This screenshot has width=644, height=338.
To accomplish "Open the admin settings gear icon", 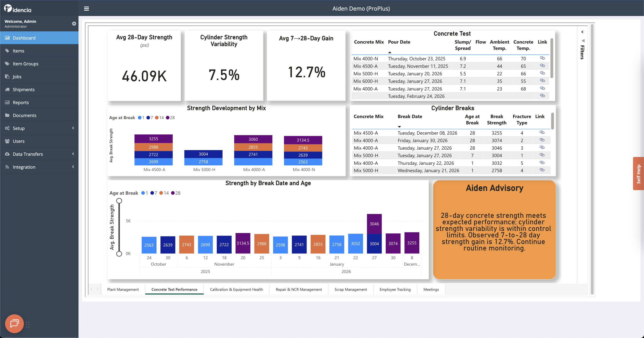I will click(74, 24).
